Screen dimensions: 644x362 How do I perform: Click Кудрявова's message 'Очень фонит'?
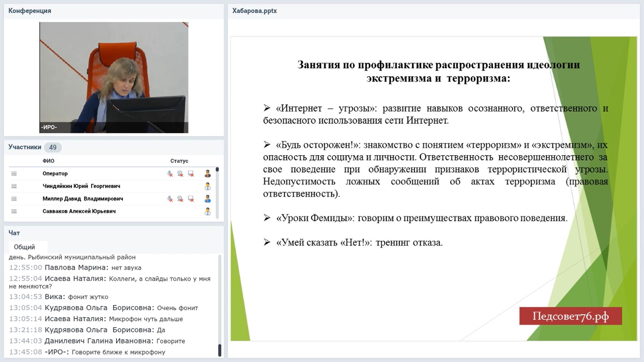[x=104, y=308]
